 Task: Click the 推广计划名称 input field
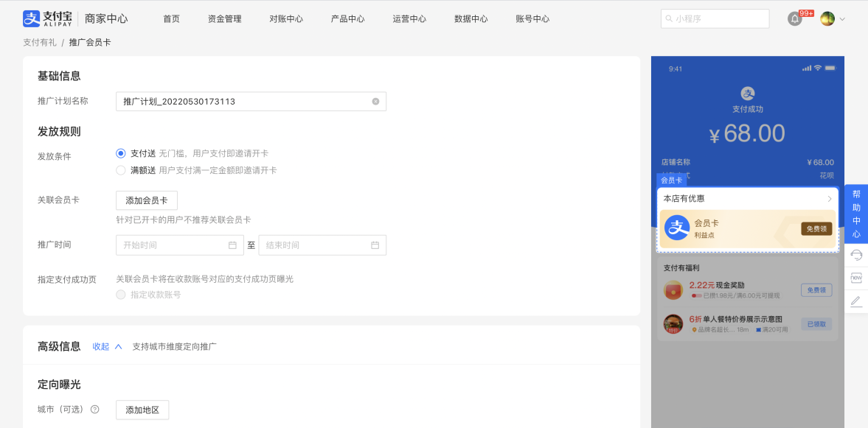pyautogui.click(x=251, y=101)
